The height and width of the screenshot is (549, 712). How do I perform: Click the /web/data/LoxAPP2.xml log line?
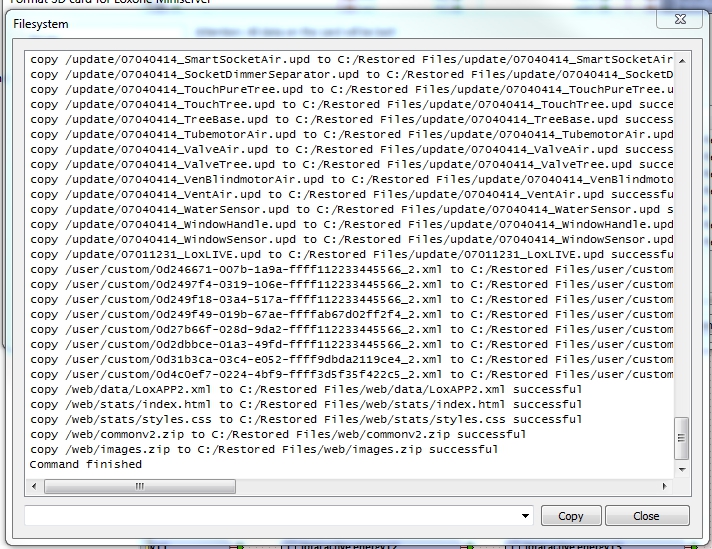tap(306, 390)
